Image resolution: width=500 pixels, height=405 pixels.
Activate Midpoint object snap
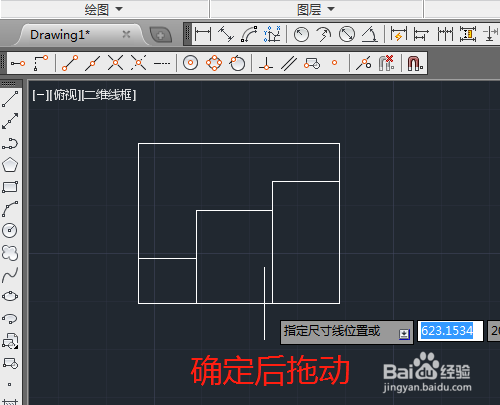click(93, 63)
